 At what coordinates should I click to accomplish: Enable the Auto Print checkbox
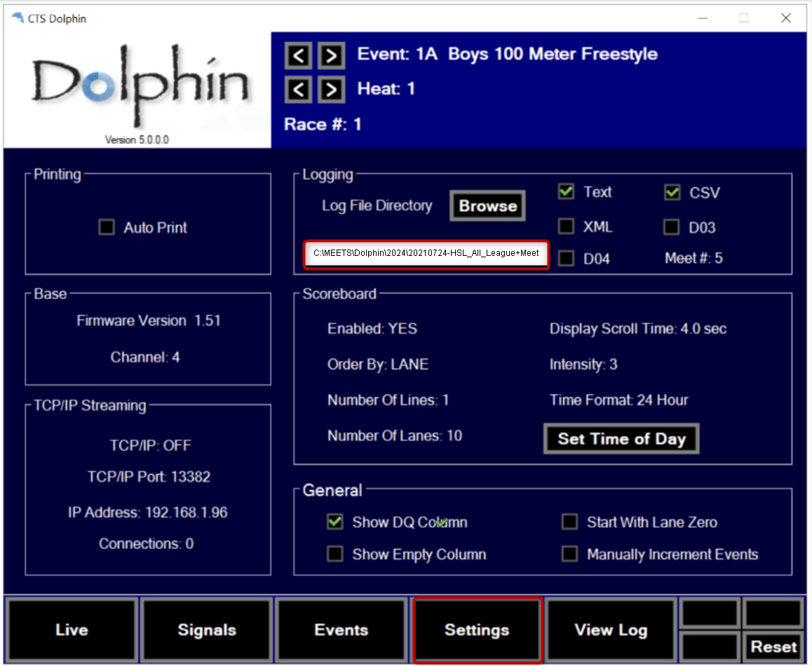107,227
